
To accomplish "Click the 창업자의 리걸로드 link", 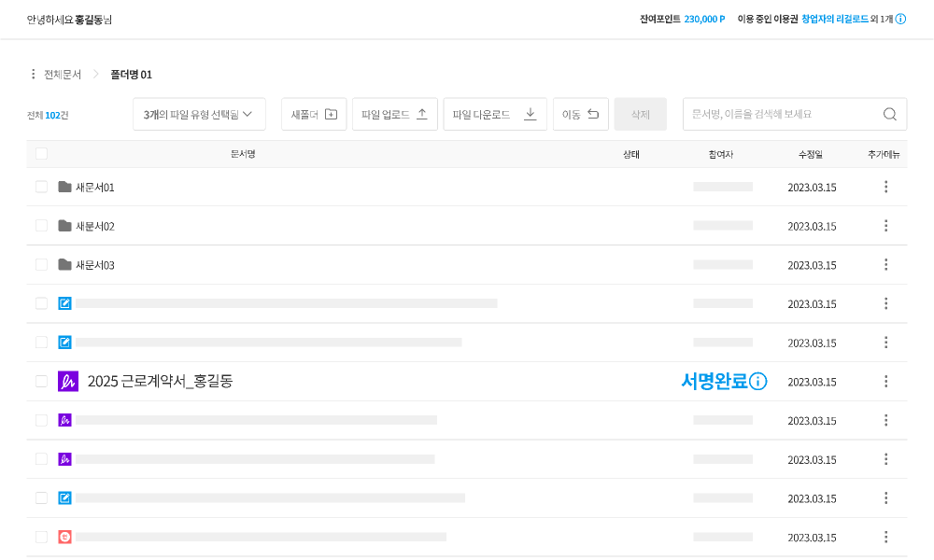I will point(834,19).
